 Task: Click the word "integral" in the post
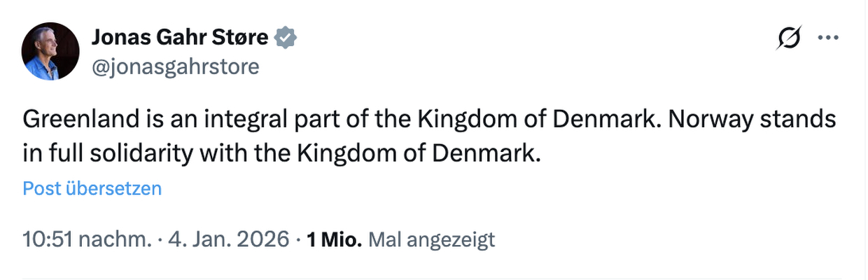tap(236, 120)
